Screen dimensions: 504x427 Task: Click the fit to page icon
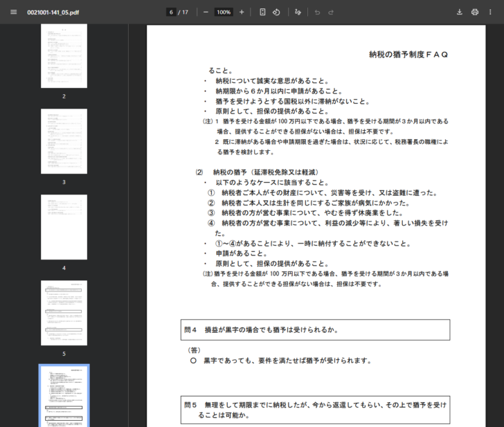(x=262, y=12)
